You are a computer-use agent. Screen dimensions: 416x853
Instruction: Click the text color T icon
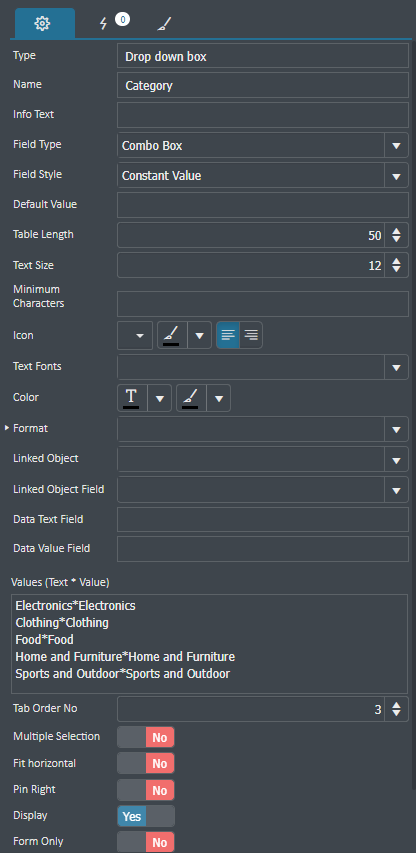[x=132, y=398]
